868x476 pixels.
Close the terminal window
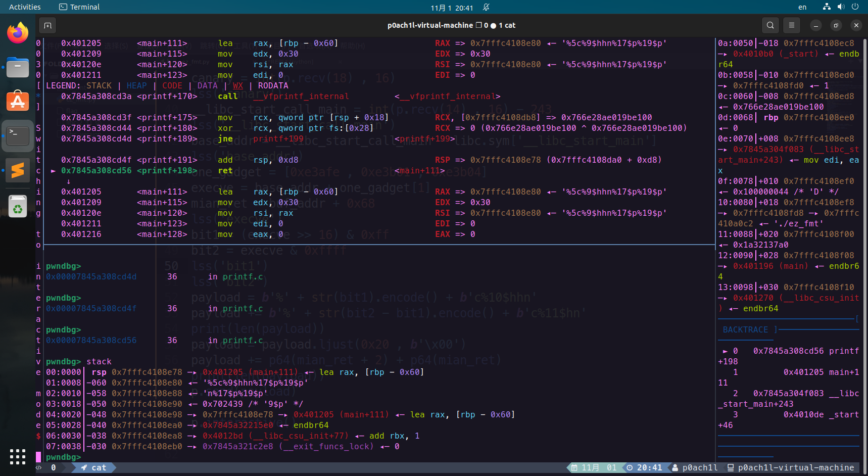click(x=856, y=25)
